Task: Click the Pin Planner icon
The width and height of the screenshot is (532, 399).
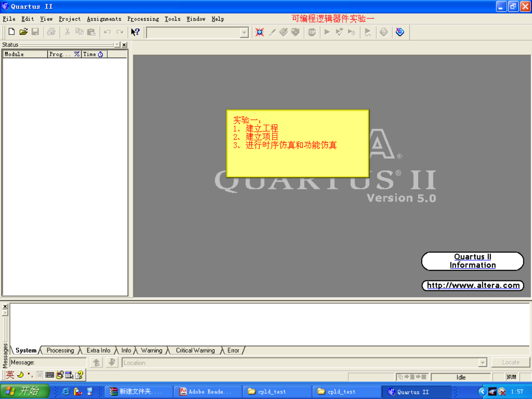Action: pyautogui.click(x=284, y=32)
